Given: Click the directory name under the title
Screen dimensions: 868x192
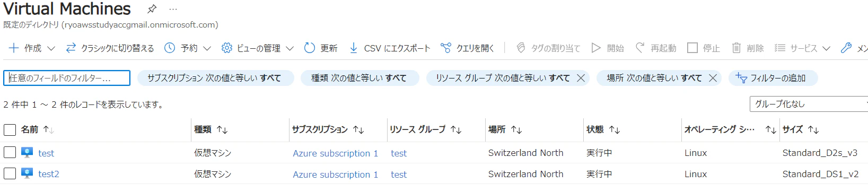Looking at the screenshot, I should (111, 25).
